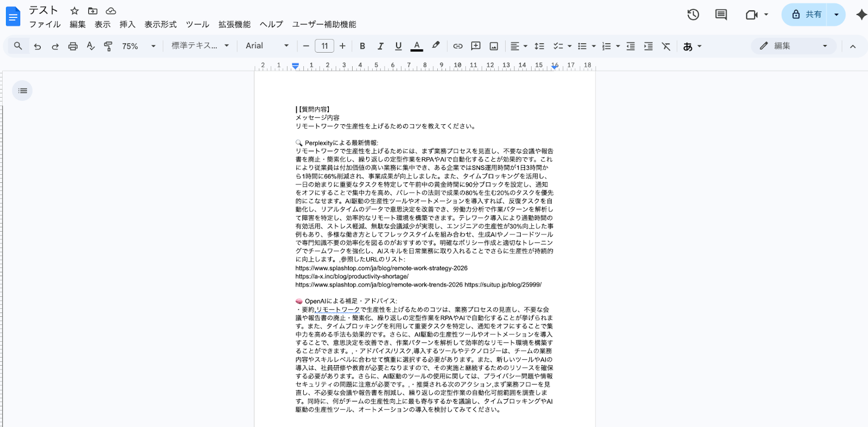
Task: Open version history clock icon
Action: coord(693,15)
